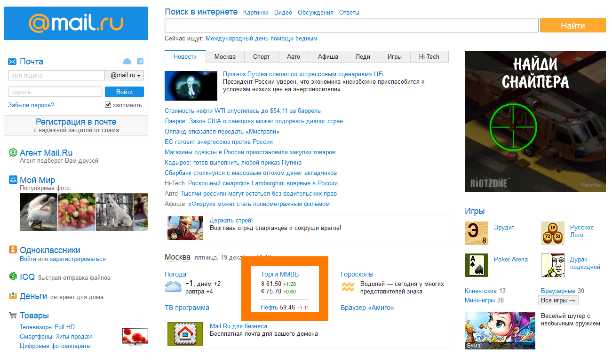Open the @mail.ru domain dropdown

point(124,75)
